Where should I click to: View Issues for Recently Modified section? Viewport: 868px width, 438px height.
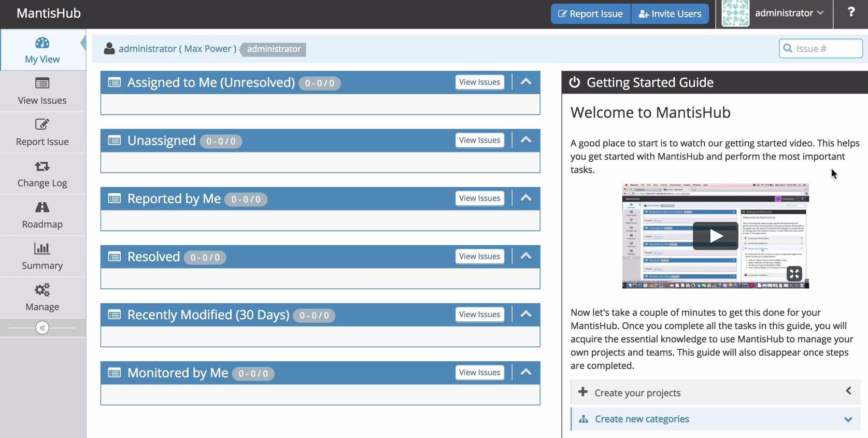click(480, 314)
